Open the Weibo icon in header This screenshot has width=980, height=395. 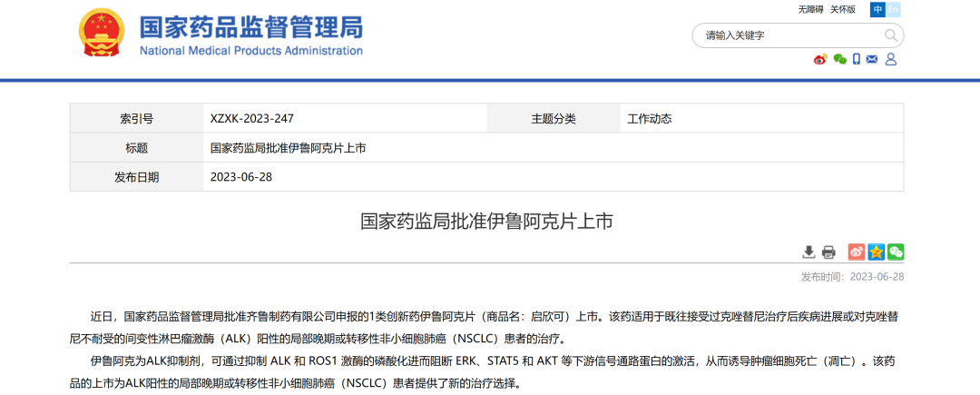click(820, 59)
